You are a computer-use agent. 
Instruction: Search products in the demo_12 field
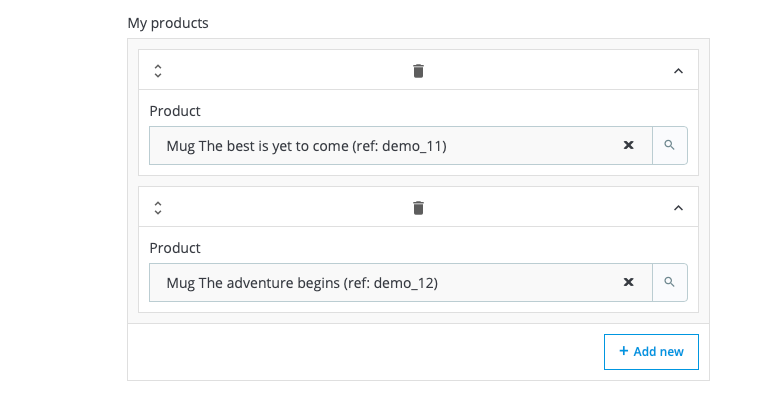pos(670,282)
